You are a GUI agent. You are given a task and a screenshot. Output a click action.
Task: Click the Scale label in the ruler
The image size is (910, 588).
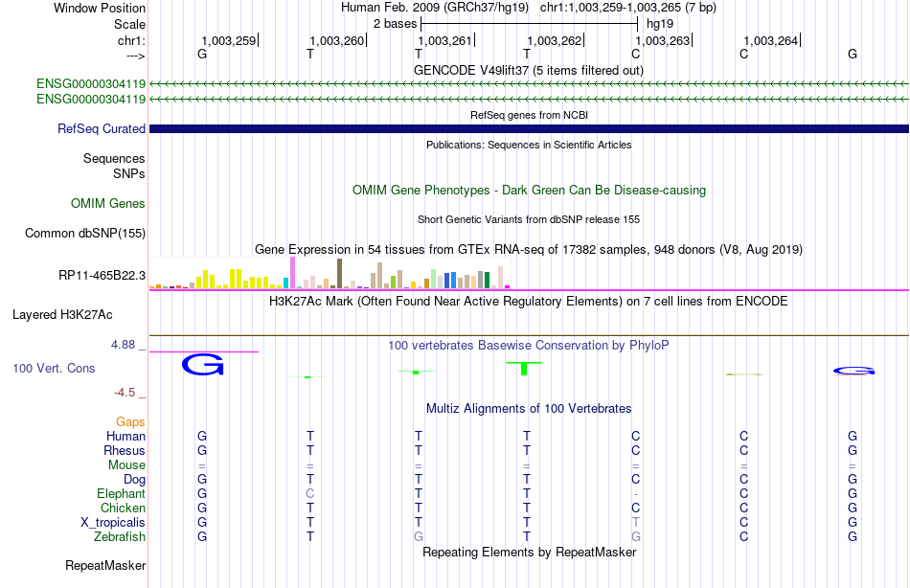129,24
